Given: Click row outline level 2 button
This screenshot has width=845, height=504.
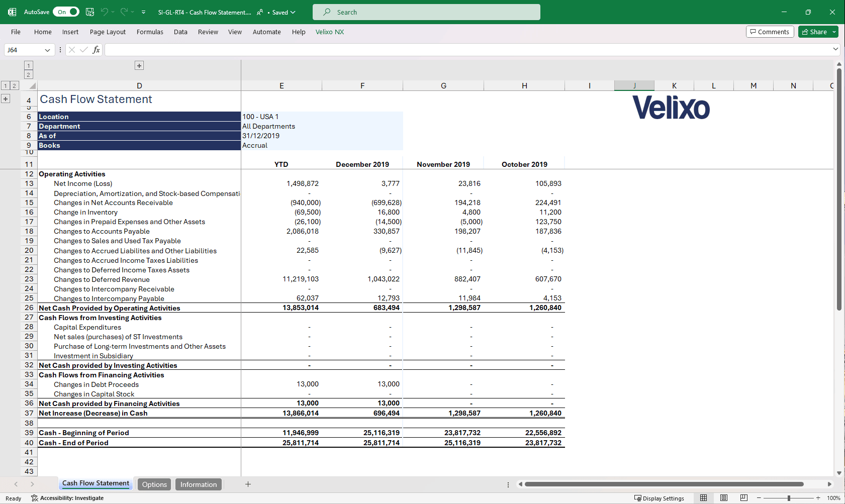Looking at the screenshot, I should point(15,85).
